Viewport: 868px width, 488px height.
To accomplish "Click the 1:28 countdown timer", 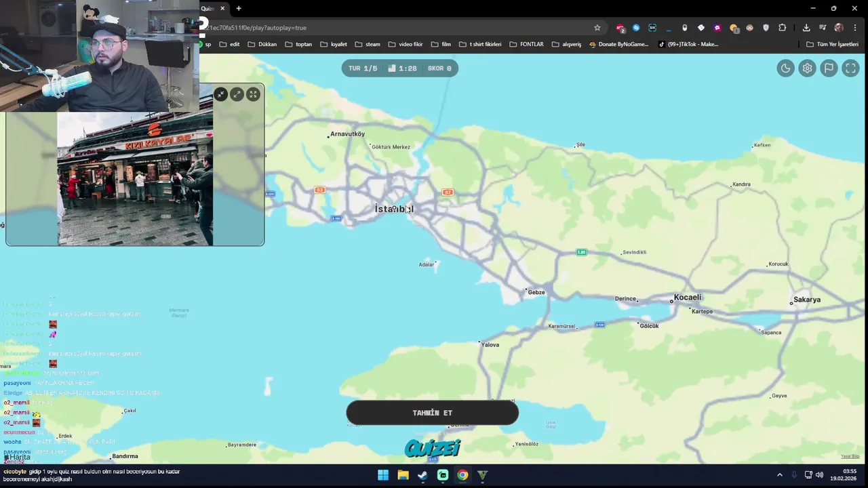I will click(403, 68).
